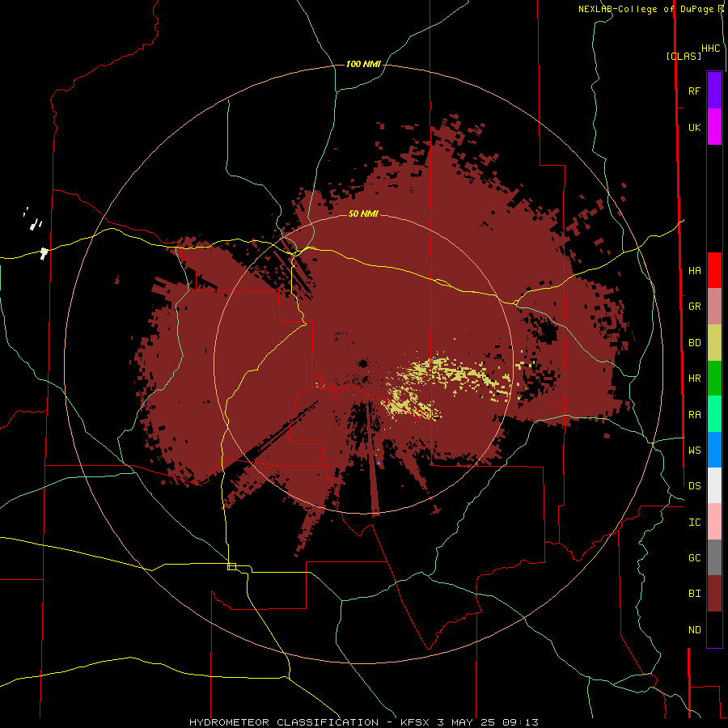Click the HYDROMETEOR CLASSIFICATION title caption

(284, 722)
